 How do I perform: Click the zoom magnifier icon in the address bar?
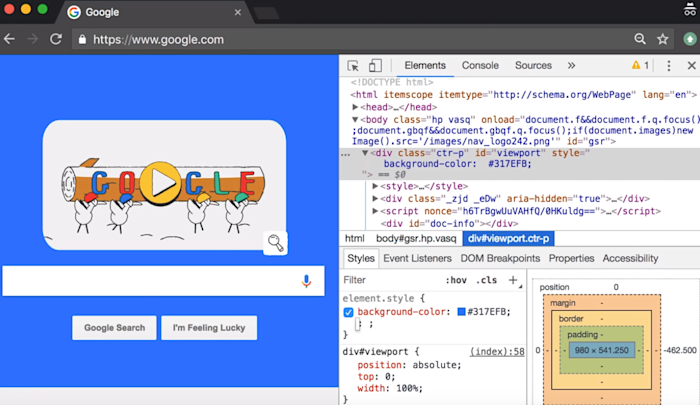pos(640,39)
